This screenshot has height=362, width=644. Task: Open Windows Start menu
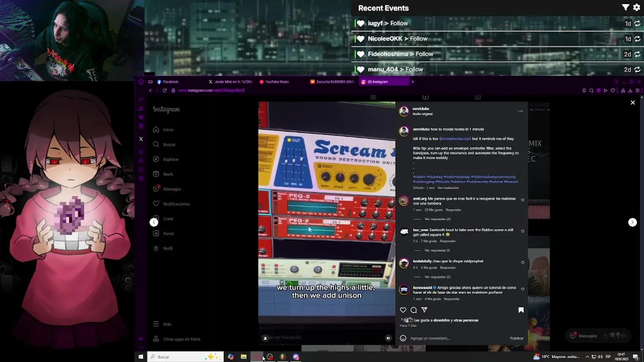[x=141, y=357]
